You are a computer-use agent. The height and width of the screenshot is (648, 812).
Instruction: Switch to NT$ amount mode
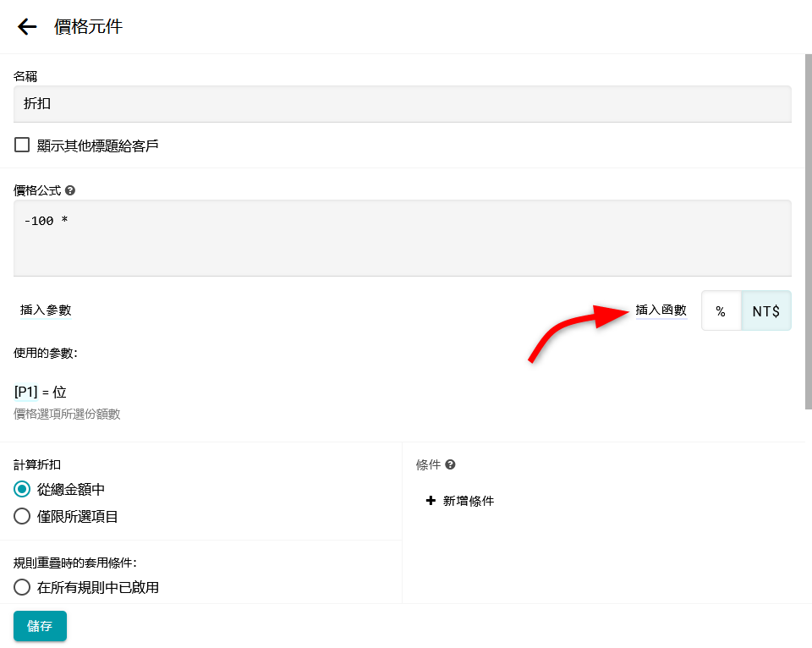click(x=766, y=311)
